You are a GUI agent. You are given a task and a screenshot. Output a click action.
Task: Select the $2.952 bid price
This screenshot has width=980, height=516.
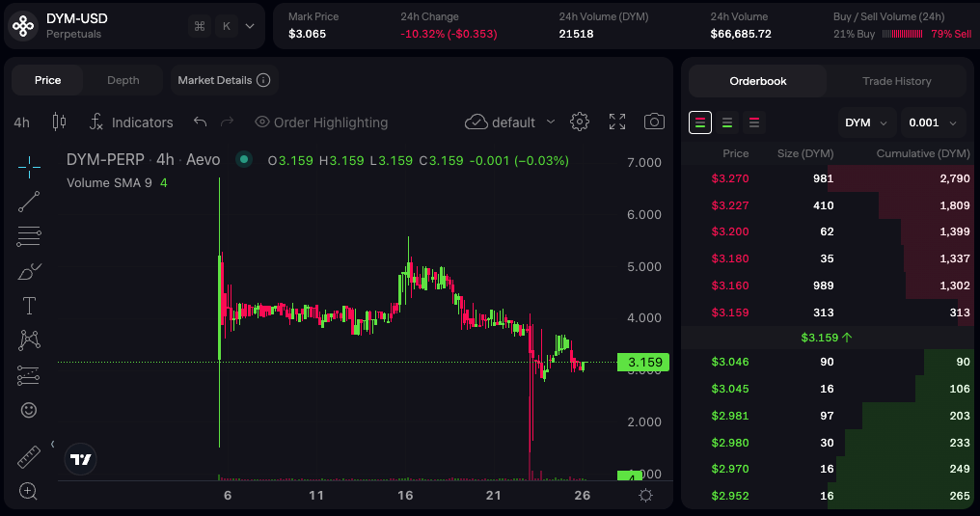[730, 496]
